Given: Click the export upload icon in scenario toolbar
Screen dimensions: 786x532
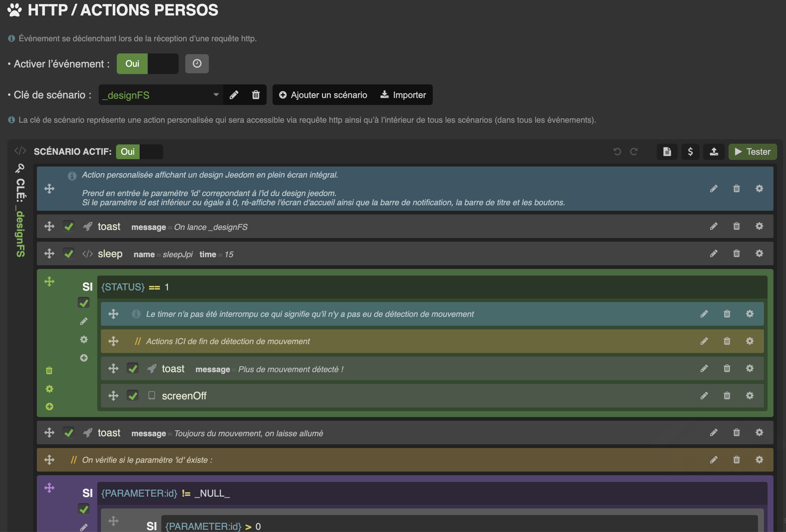Looking at the screenshot, I should [x=714, y=152].
